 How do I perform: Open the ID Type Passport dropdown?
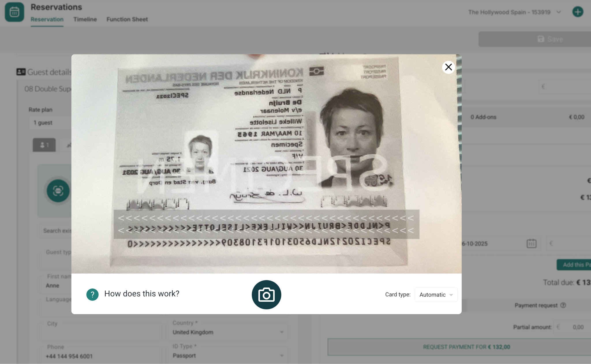[227, 356]
